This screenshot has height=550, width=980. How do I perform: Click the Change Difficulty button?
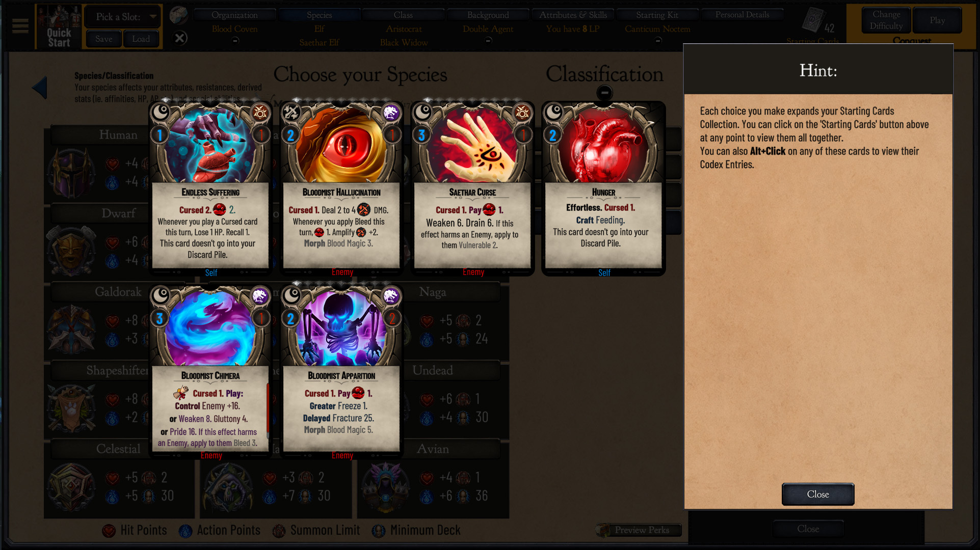click(886, 20)
